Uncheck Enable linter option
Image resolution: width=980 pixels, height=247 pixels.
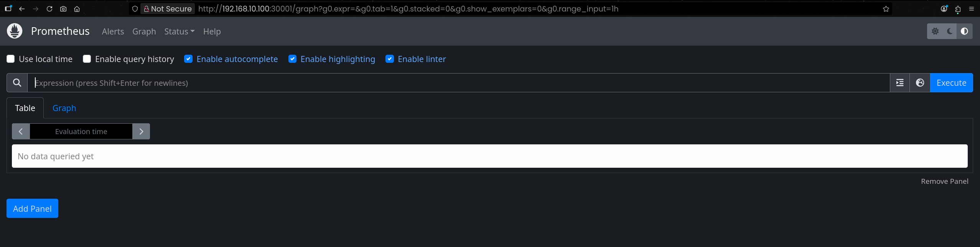coord(390,59)
